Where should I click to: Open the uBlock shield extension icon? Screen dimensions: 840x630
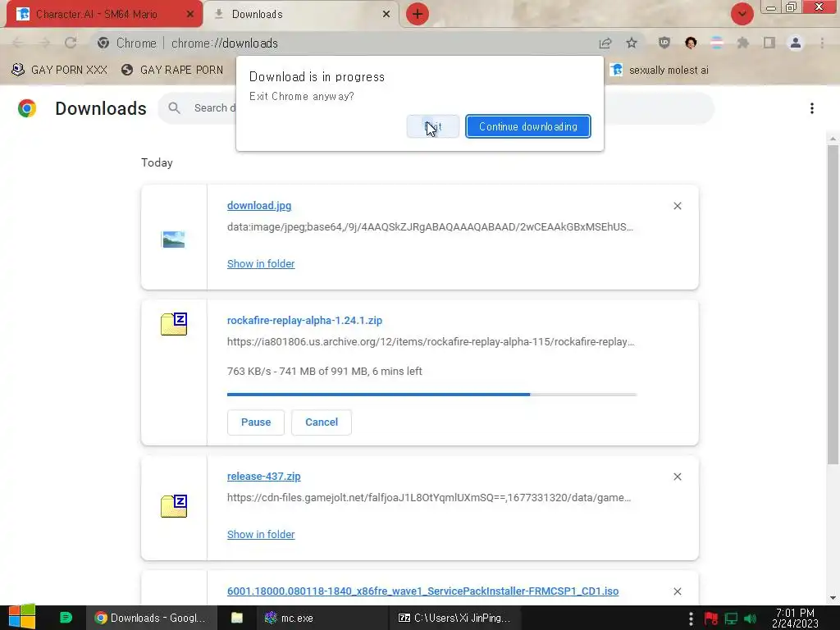coord(664,43)
